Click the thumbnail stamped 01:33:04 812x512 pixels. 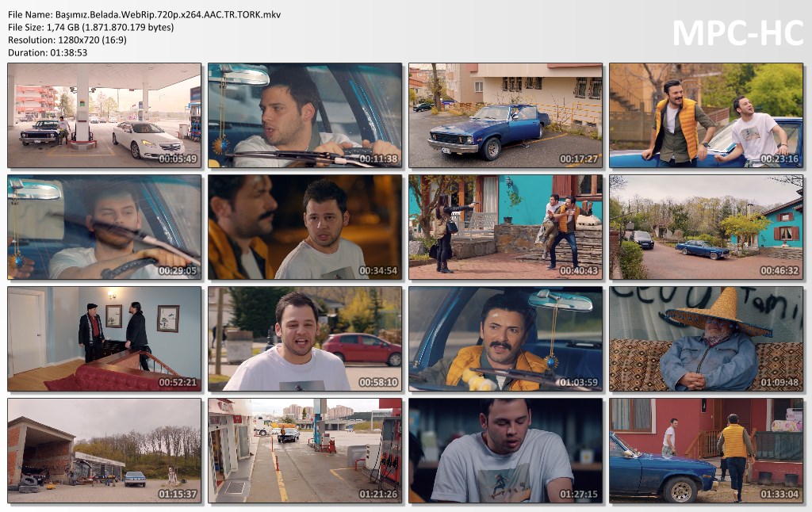click(707, 450)
